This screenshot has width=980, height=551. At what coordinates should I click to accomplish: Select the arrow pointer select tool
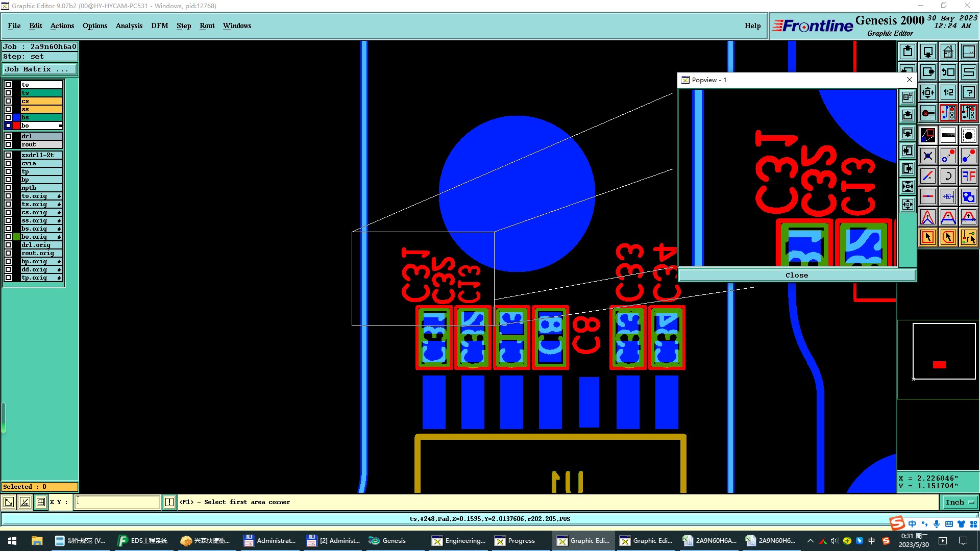[x=927, y=237]
